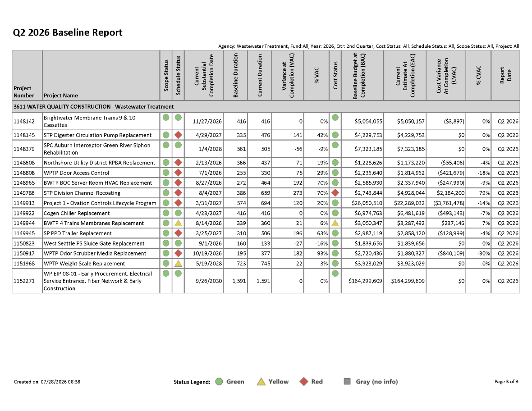Click the red schedule diamond for BWTP BOC Server Room HVAC
532x411 pixels.
(x=178, y=183)
